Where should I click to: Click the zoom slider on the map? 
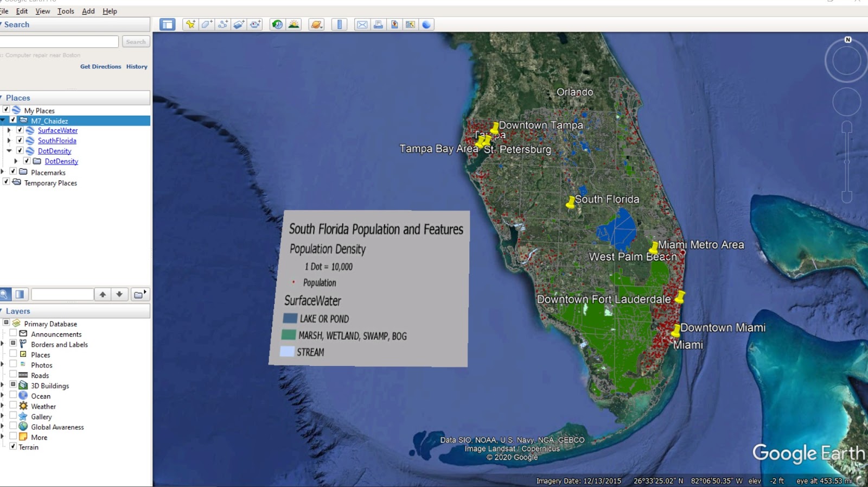coord(847,162)
